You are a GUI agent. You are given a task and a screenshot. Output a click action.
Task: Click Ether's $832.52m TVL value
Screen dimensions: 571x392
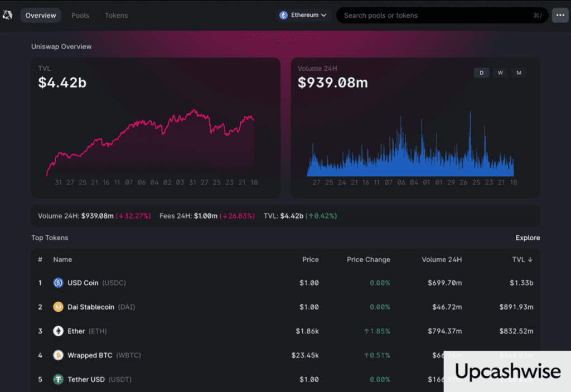pos(516,331)
